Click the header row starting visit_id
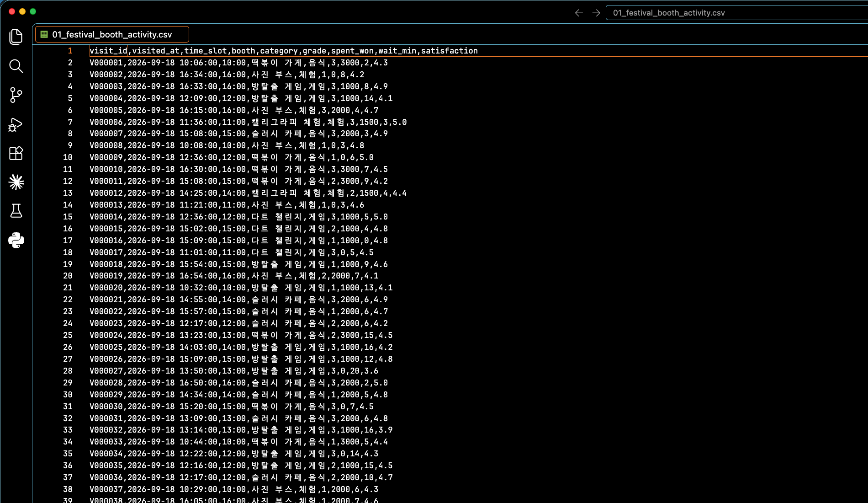The image size is (868, 503). [x=284, y=51]
